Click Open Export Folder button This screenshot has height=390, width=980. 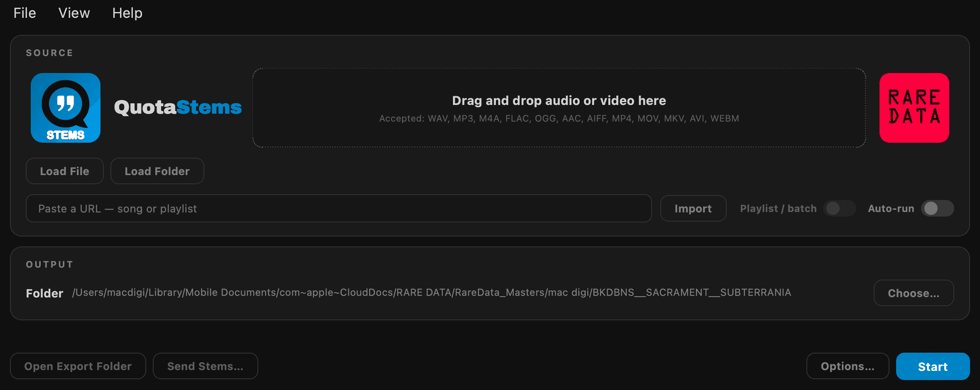(x=78, y=366)
